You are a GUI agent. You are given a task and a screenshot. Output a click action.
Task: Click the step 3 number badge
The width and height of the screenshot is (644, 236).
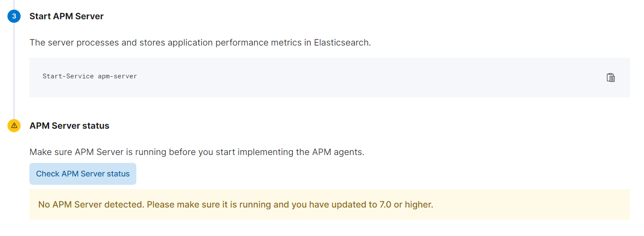coord(14,17)
